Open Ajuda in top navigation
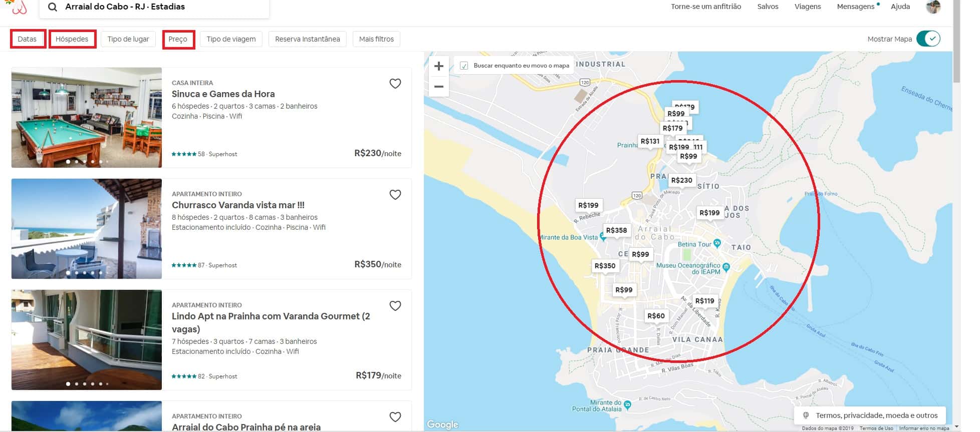Image resolution: width=980 pixels, height=432 pixels. (900, 7)
